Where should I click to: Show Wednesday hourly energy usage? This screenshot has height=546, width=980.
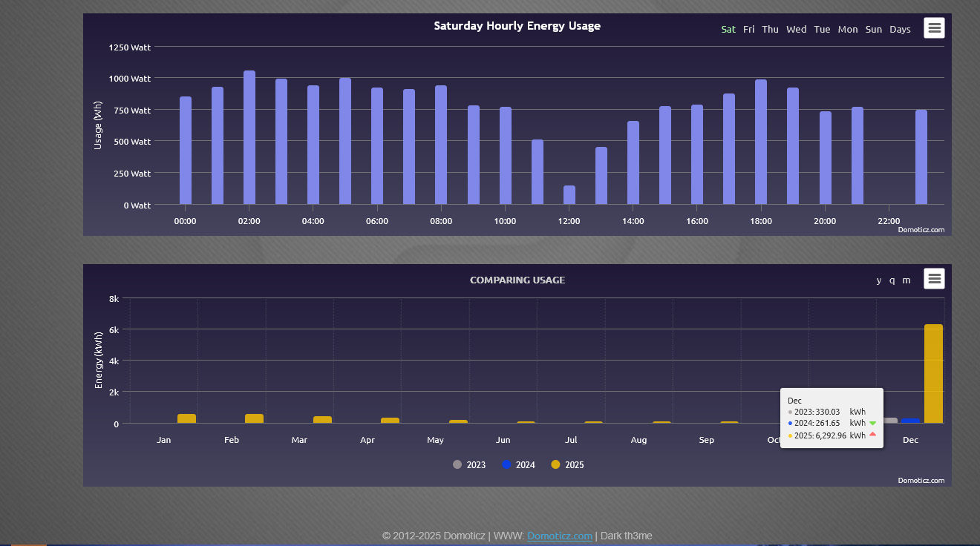796,30
